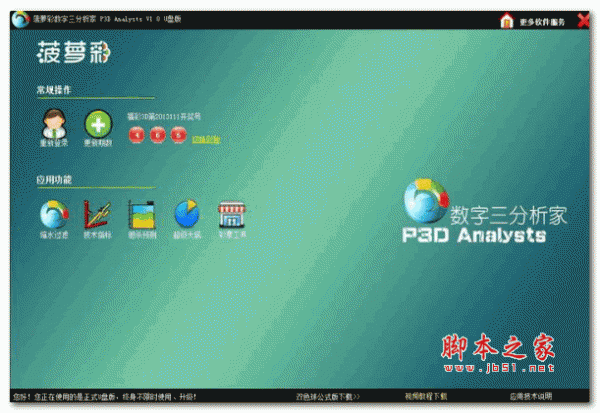Click 视频教程下载 in status bar
Image resolution: width=600 pixels, height=413 pixels.
pos(426,397)
